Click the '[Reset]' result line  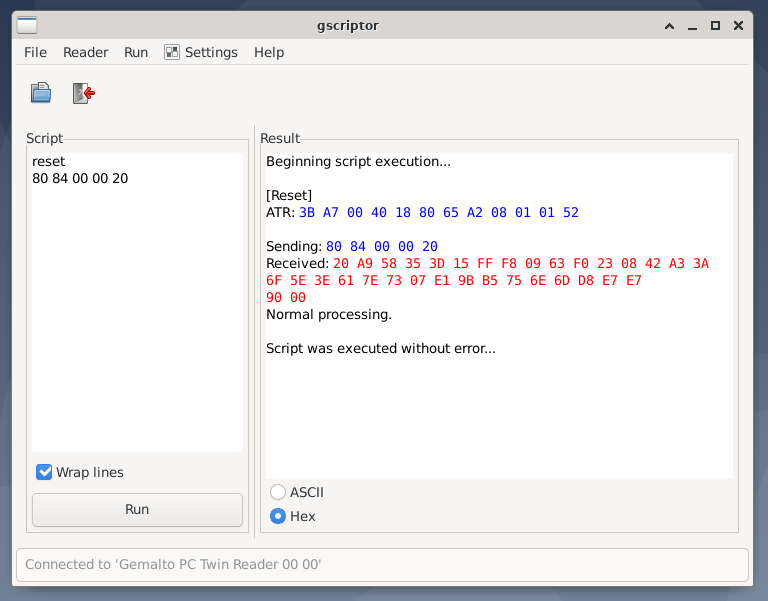pos(289,195)
